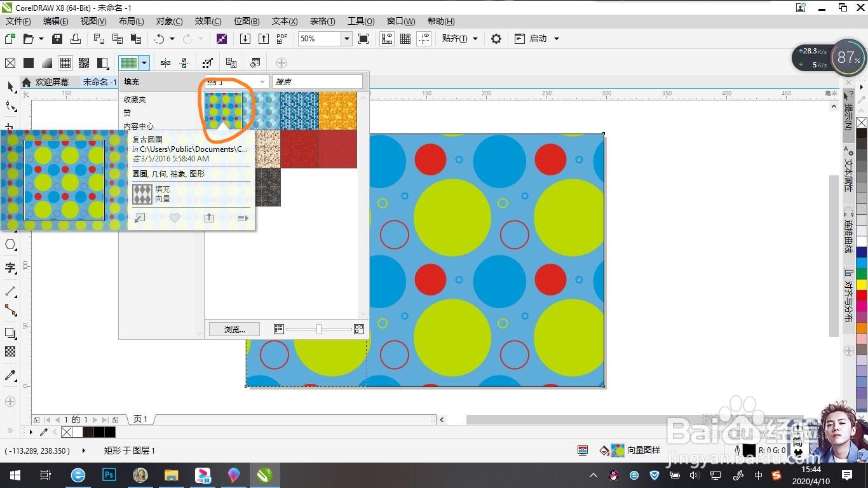Open the 工具 menu
Image resolution: width=868 pixels, height=488 pixels.
361,22
